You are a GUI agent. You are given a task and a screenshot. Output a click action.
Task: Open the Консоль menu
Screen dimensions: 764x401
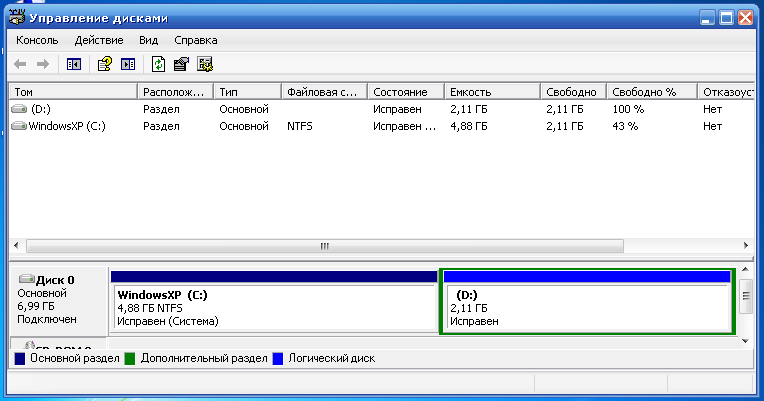(x=37, y=40)
